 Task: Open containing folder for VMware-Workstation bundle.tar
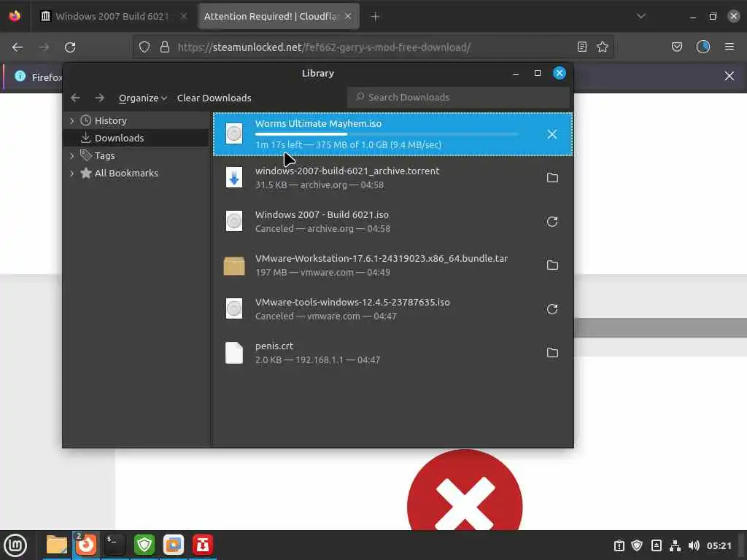tap(552, 265)
